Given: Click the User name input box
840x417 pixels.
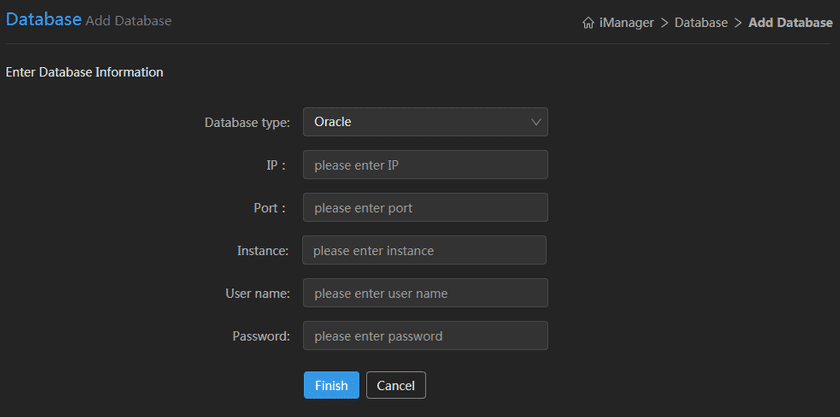Looking at the screenshot, I should [425, 293].
